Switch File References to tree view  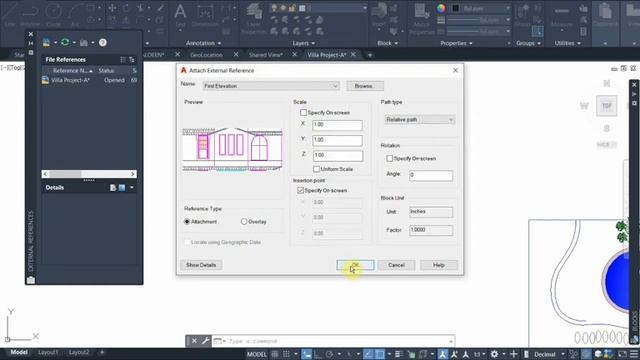[131, 60]
